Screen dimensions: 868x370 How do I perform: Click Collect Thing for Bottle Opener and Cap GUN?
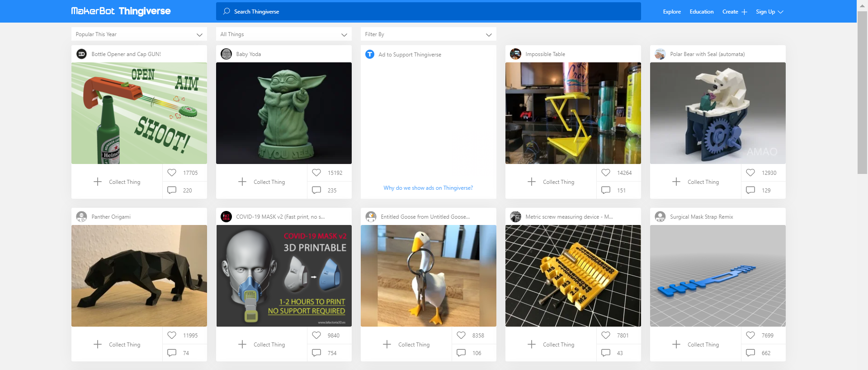117,182
